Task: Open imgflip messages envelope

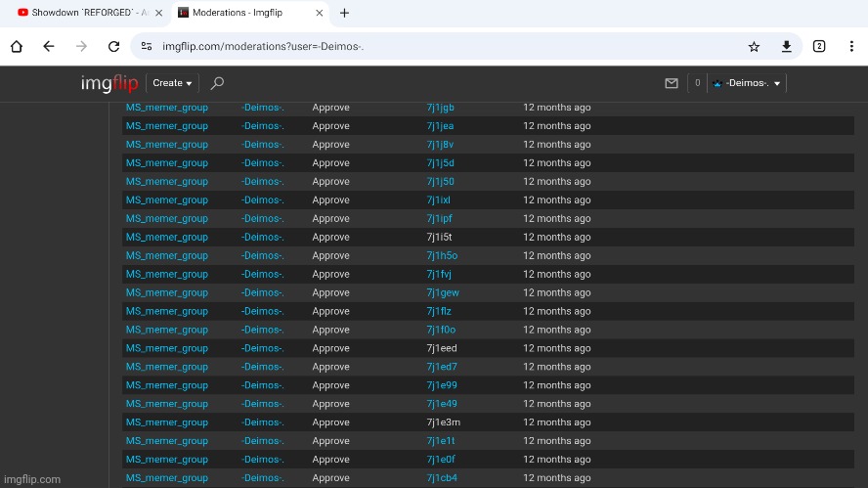Action: [672, 83]
